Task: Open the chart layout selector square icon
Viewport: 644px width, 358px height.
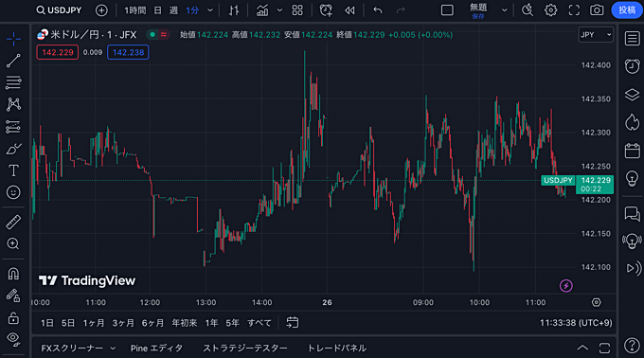Action: [447, 10]
